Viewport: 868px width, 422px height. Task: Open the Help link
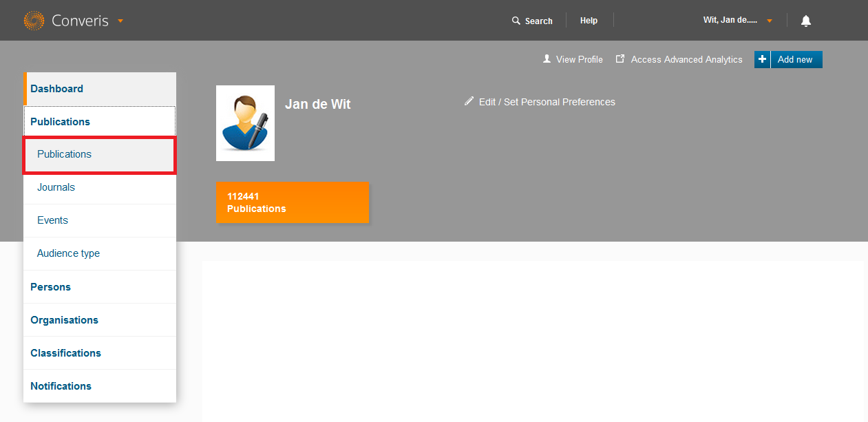(589, 21)
